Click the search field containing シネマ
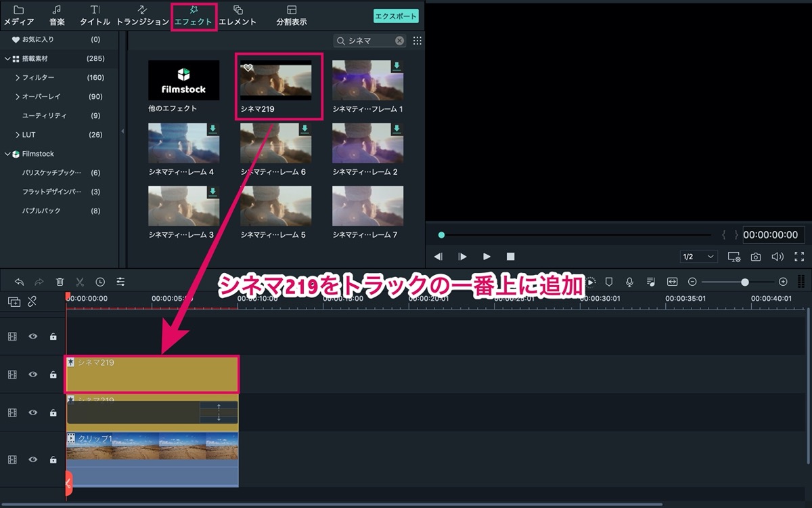 pos(368,41)
